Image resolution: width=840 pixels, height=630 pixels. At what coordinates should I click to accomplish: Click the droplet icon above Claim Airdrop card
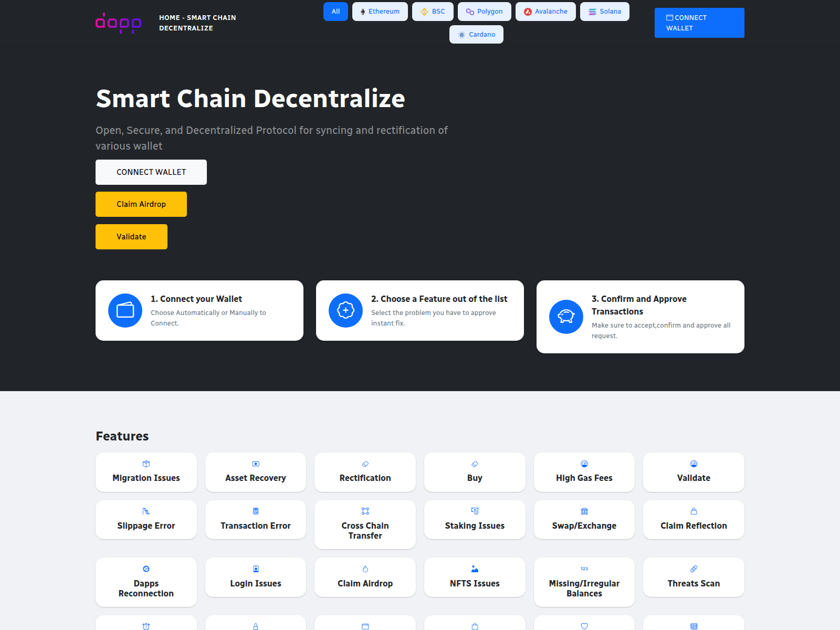(x=365, y=569)
